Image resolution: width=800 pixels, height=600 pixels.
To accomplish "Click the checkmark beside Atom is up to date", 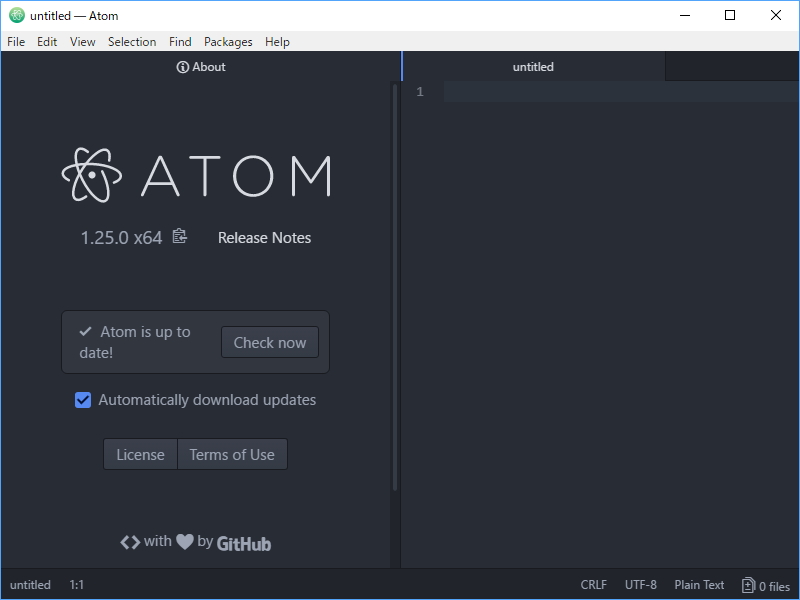I will [84, 331].
